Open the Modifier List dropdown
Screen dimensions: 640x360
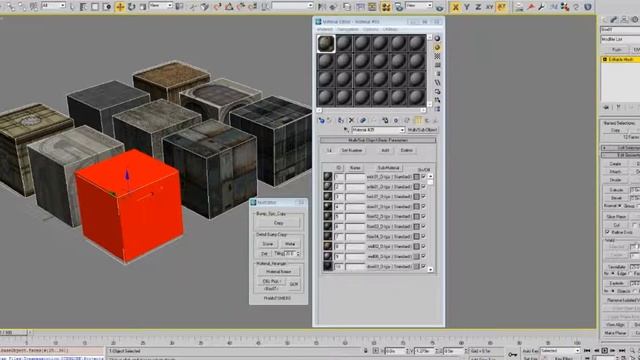click(620, 39)
